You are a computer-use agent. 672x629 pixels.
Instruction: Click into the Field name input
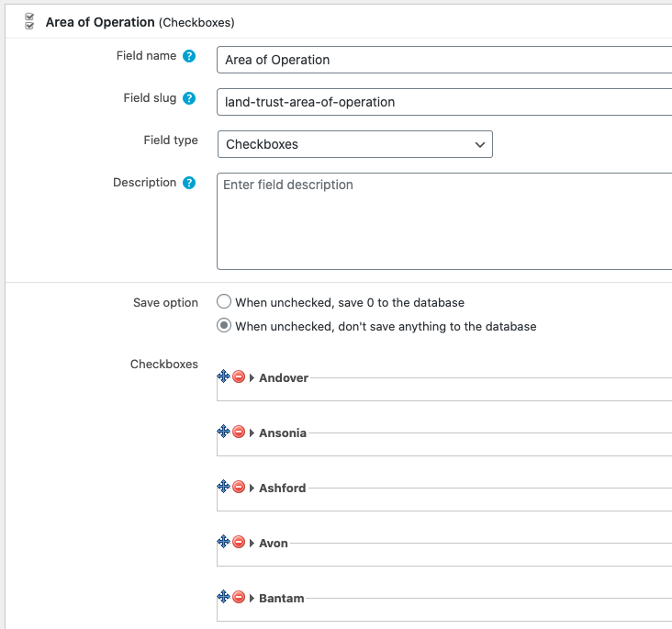444,60
